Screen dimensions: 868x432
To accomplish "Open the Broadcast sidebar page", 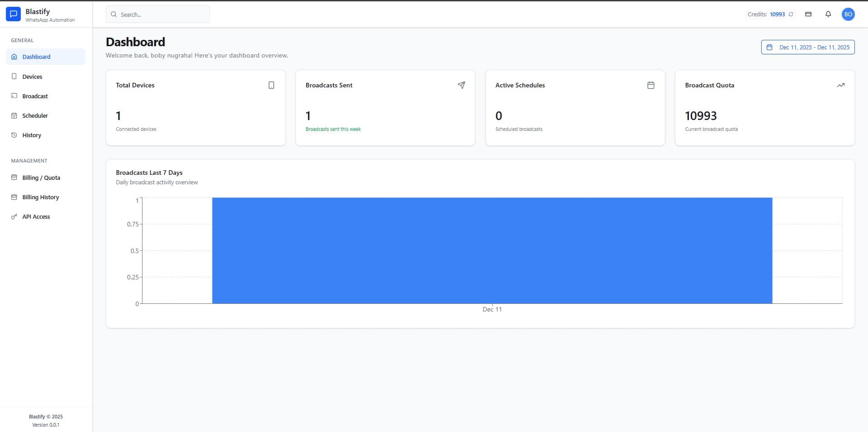I will click(35, 96).
